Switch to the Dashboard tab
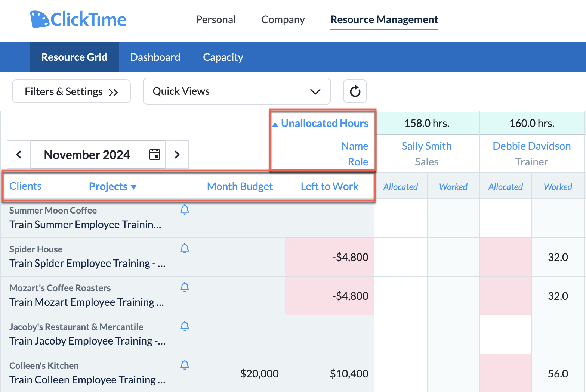Image resolution: width=586 pixels, height=392 pixels. (x=155, y=57)
